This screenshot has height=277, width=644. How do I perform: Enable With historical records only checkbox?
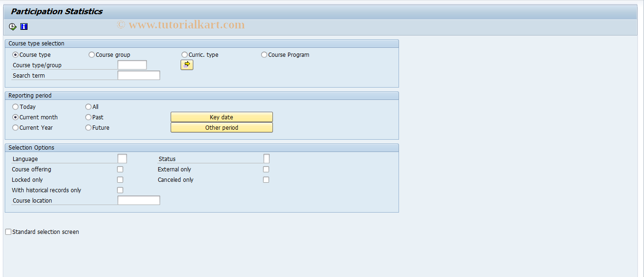pyautogui.click(x=120, y=190)
